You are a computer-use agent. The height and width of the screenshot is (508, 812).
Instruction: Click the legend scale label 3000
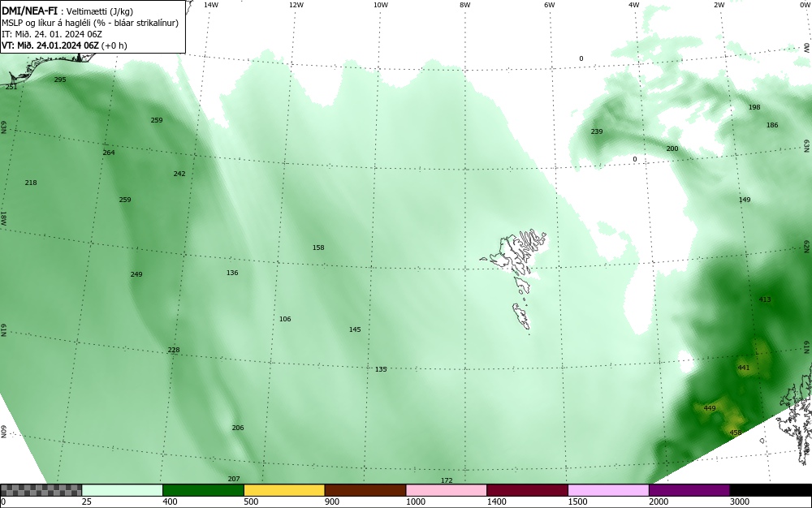pos(740,502)
